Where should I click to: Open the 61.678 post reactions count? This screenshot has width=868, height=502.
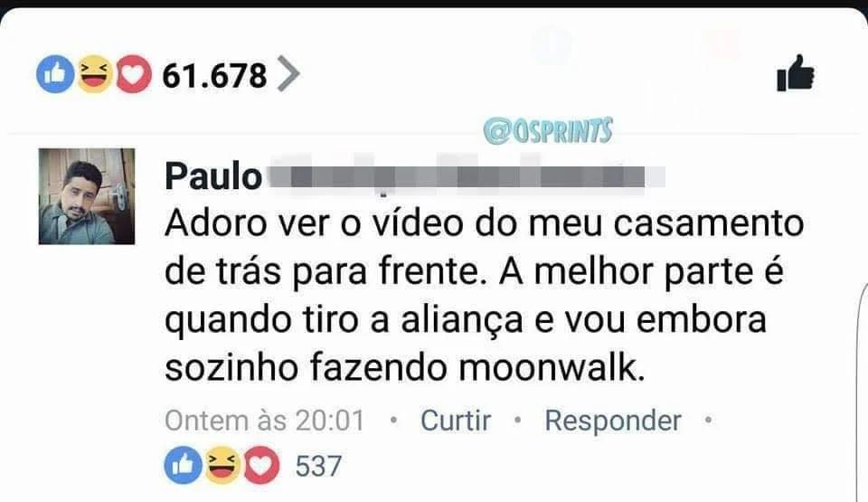tap(214, 76)
